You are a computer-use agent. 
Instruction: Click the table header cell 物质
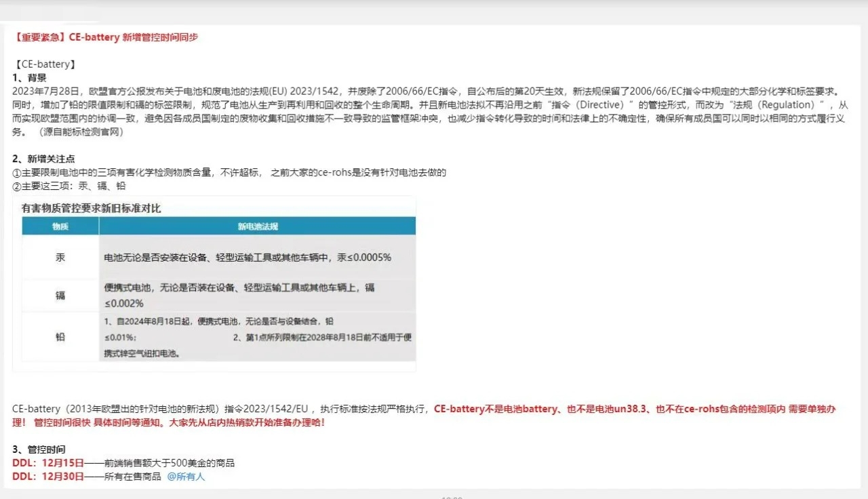pyautogui.click(x=60, y=226)
